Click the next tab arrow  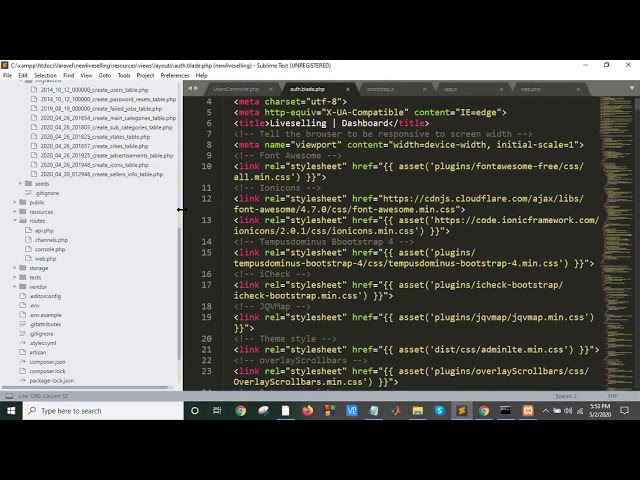point(196,88)
